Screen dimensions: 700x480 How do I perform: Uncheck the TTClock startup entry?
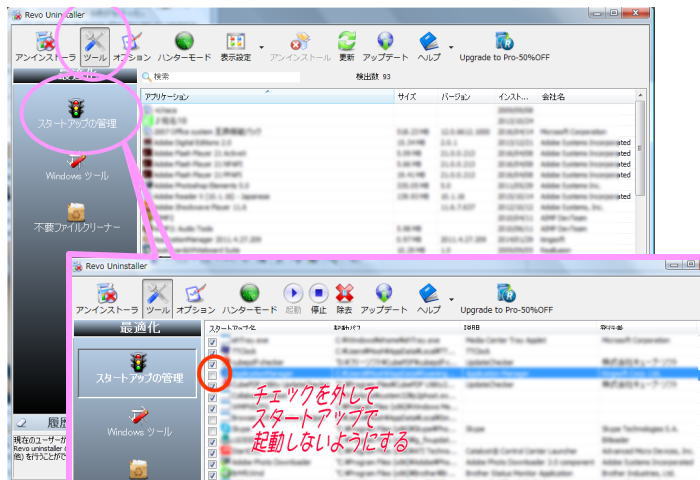click(x=212, y=353)
